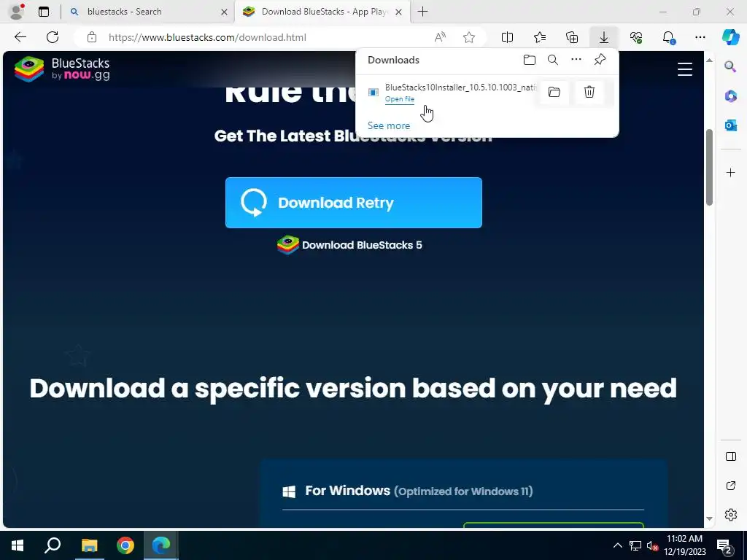
Task: Open the notifications bell icon
Action: click(x=668, y=37)
